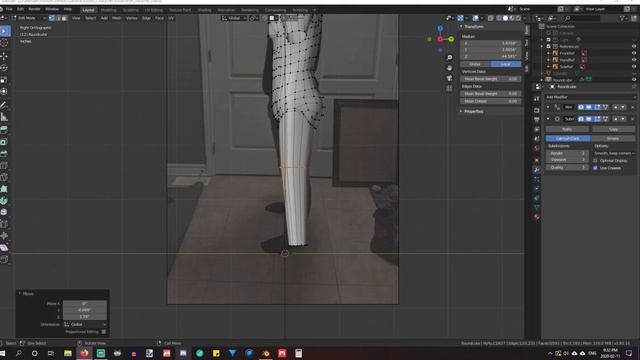Toggle Subdivision modifier render visibility

pyautogui.click(x=581, y=119)
